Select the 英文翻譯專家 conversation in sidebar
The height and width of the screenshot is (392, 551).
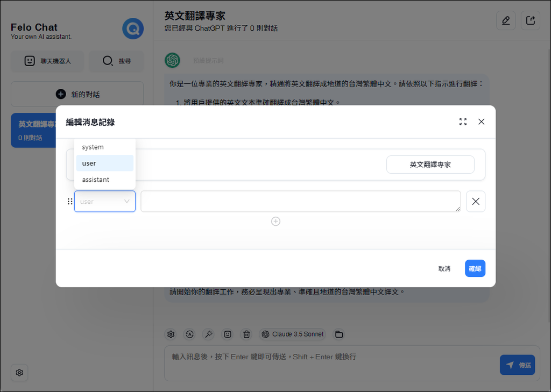33,130
